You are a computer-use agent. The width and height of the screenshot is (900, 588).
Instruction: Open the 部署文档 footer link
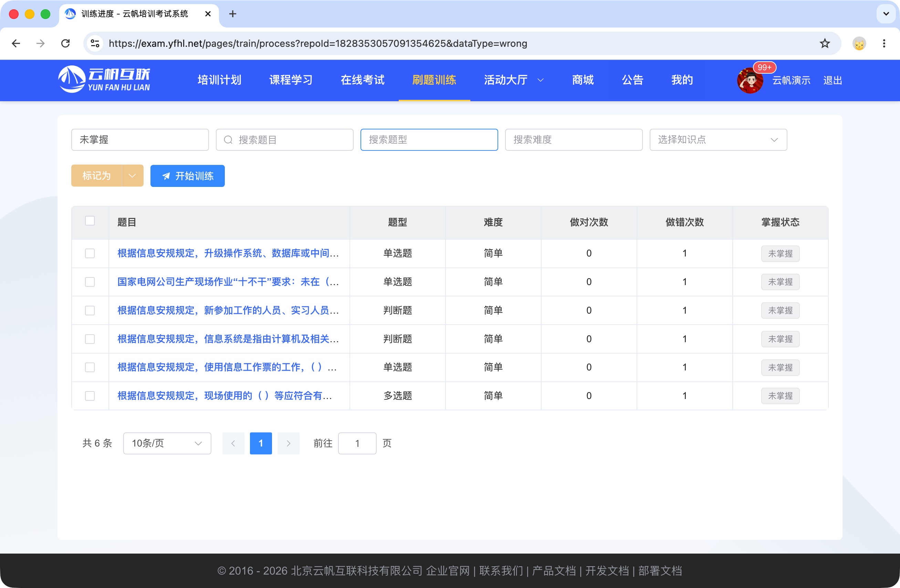(660, 570)
